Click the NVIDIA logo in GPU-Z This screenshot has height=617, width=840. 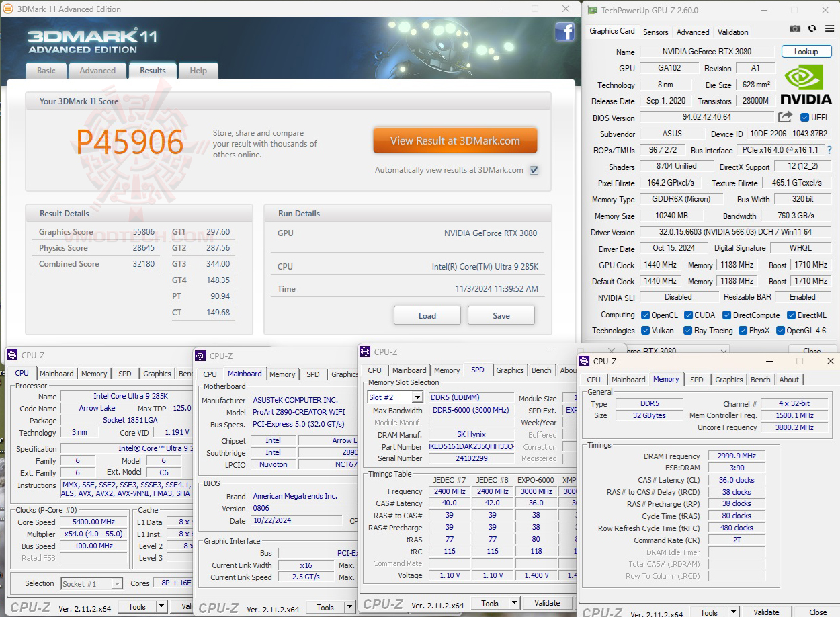point(806,84)
